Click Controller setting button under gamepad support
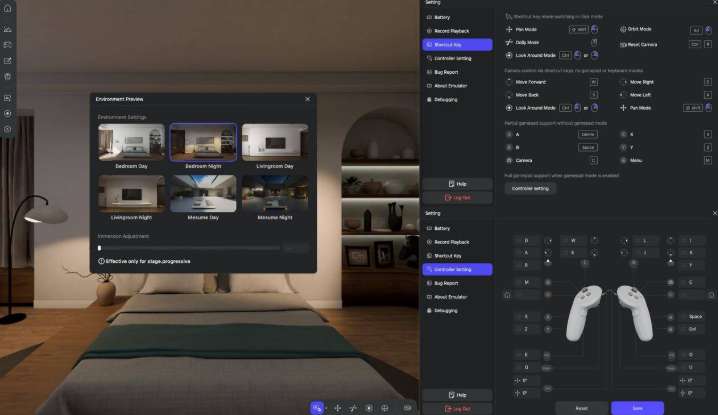Viewport: 718px width, 415px height. [x=530, y=188]
